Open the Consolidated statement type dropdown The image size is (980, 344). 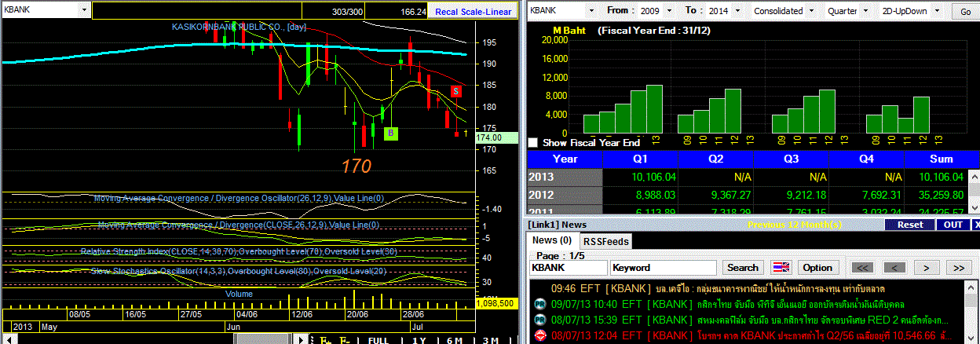tap(810, 11)
